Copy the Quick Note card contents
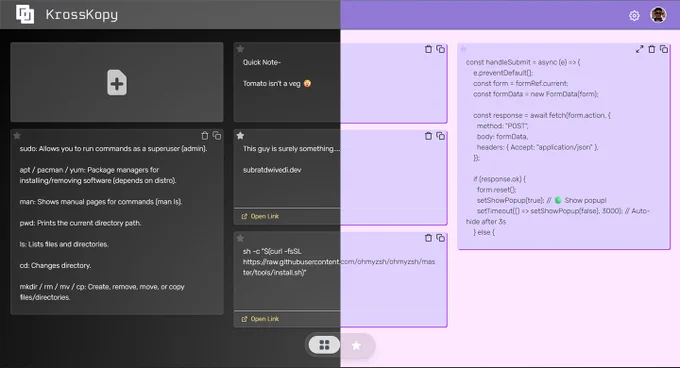The width and height of the screenshot is (680, 368). click(440, 49)
